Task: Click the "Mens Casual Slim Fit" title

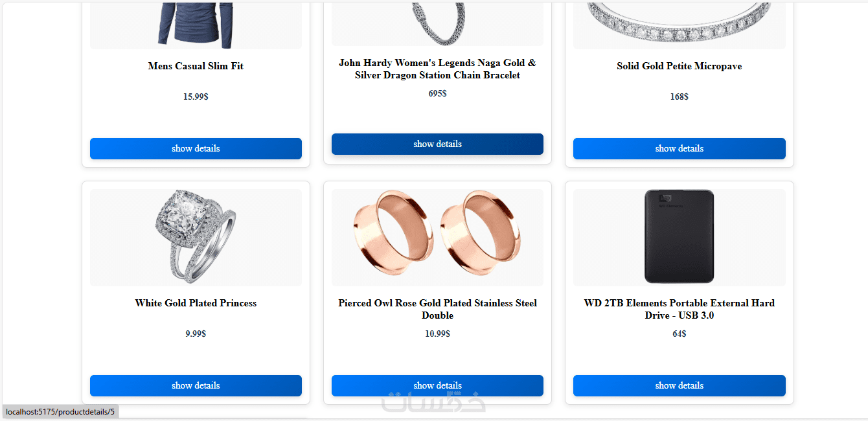Action: [196, 66]
